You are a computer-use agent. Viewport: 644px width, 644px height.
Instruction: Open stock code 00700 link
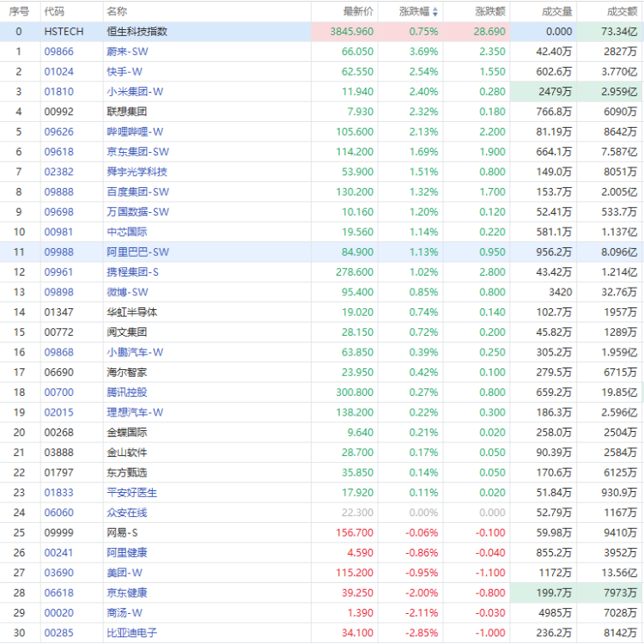pyautogui.click(x=58, y=392)
